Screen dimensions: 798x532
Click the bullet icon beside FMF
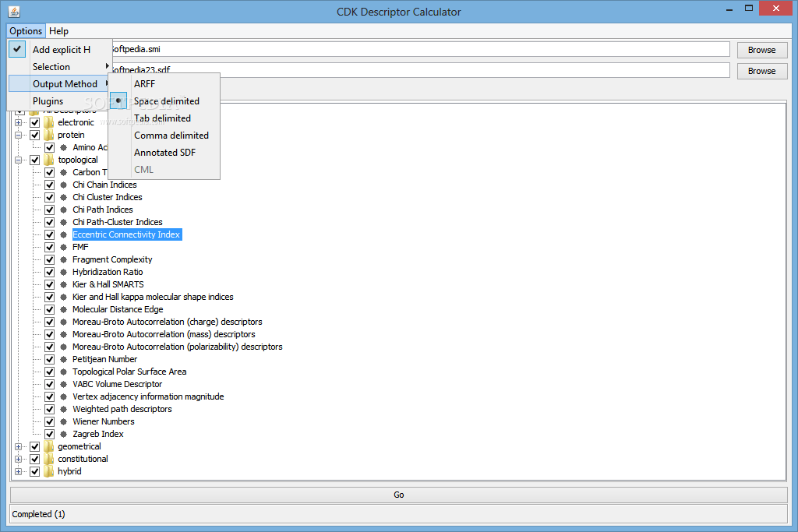coord(64,247)
